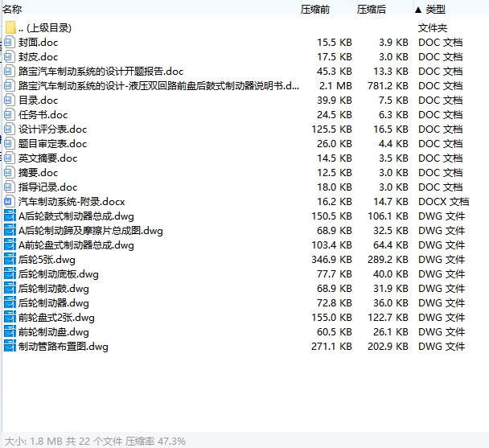This screenshot has height=448, width=489.
Task: Click the 类型 column header
Action: [x=435, y=10]
